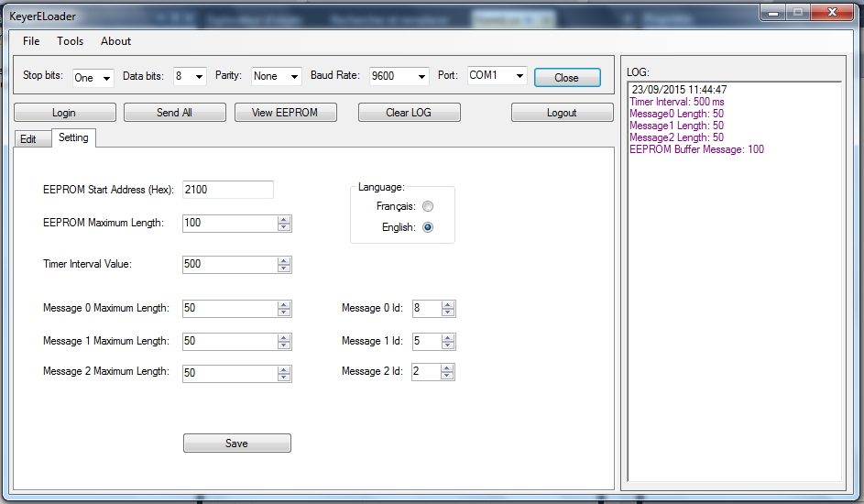Decrement Message 1 Id spinner down
This screenshot has width=864, height=504.
tap(448, 346)
